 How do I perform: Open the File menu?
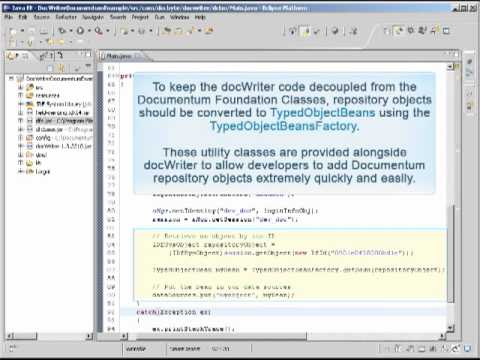click(x=9, y=17)
